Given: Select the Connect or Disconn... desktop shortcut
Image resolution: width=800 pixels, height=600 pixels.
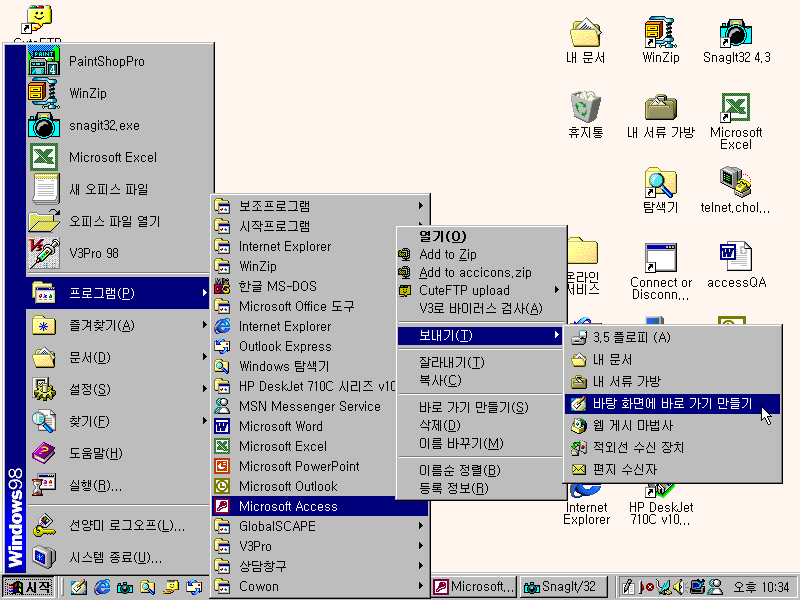Looking at the screenshot, I should tap(661, 271).
